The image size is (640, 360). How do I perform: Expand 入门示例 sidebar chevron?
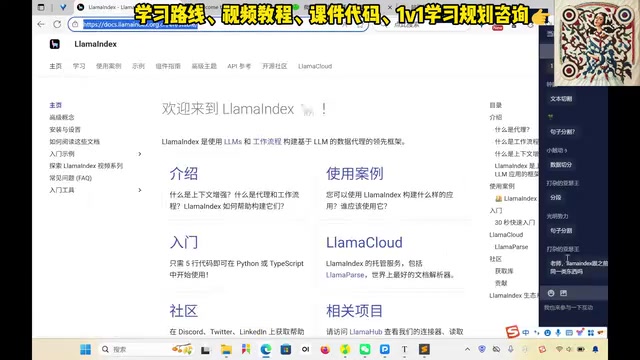140,154
